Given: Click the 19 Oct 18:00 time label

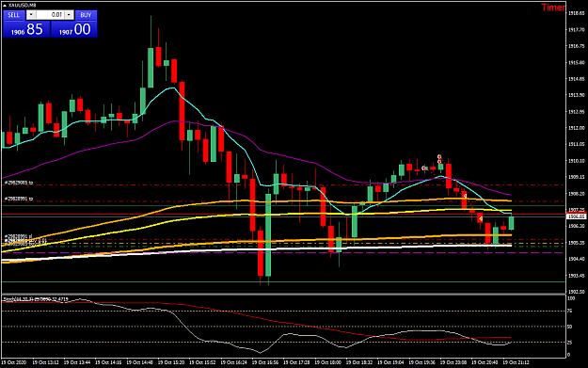Looking at the screenshot, I should coord(327,362).
